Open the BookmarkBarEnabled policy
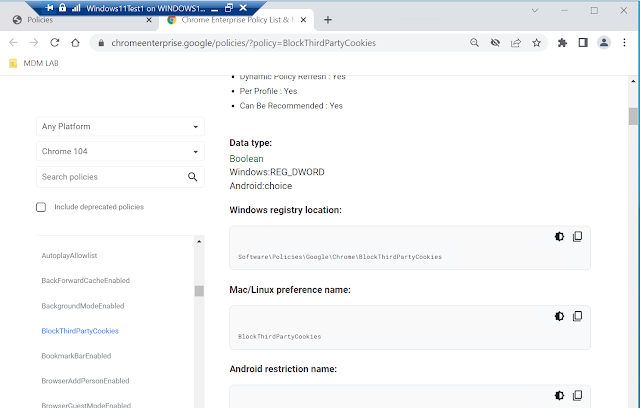640x408 pixels. [x=76, y=356]
